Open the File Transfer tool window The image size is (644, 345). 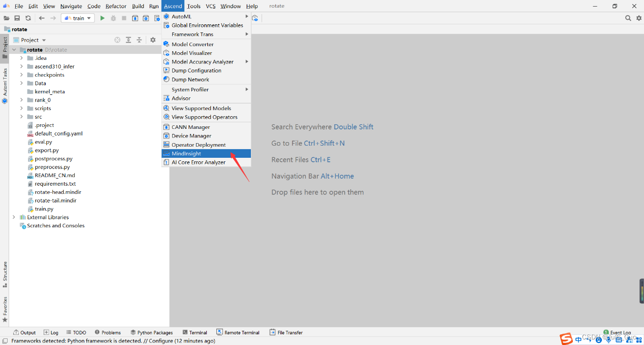[286, 332]
